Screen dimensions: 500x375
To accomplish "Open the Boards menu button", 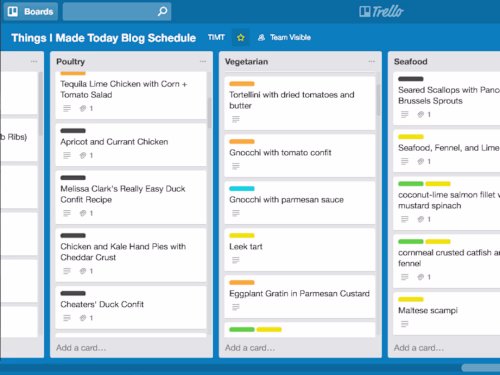I will [31, 12].
